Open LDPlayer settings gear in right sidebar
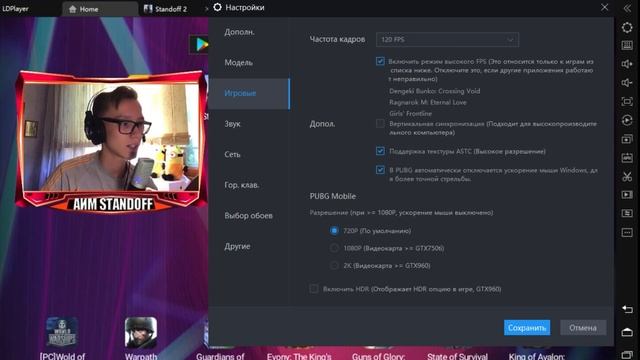 coord(627,27)
